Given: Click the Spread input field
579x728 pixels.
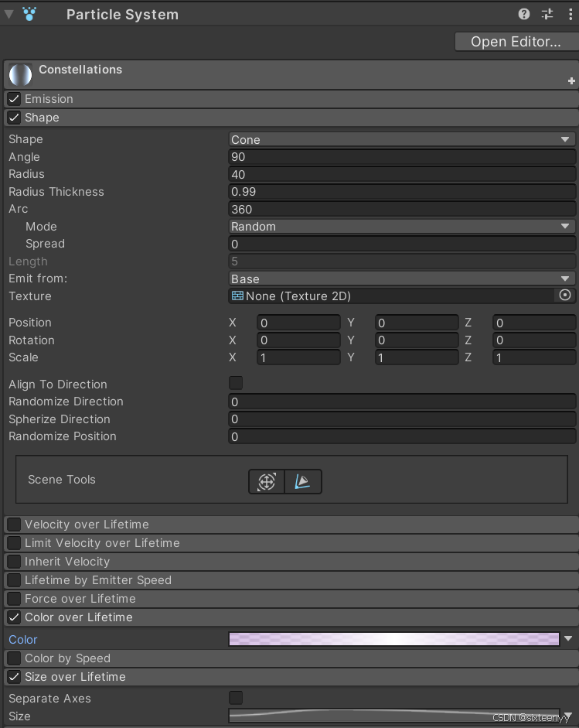Looking at the screenshot, I should (x=402, y=244).
